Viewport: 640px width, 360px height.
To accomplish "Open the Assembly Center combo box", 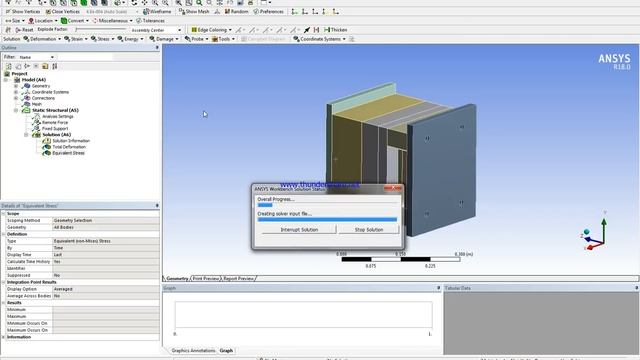I will pos(156,30).
